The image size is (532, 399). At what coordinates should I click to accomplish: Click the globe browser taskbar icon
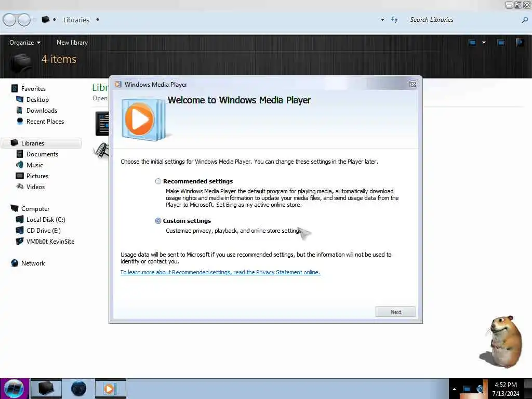(x=78, y=389)
